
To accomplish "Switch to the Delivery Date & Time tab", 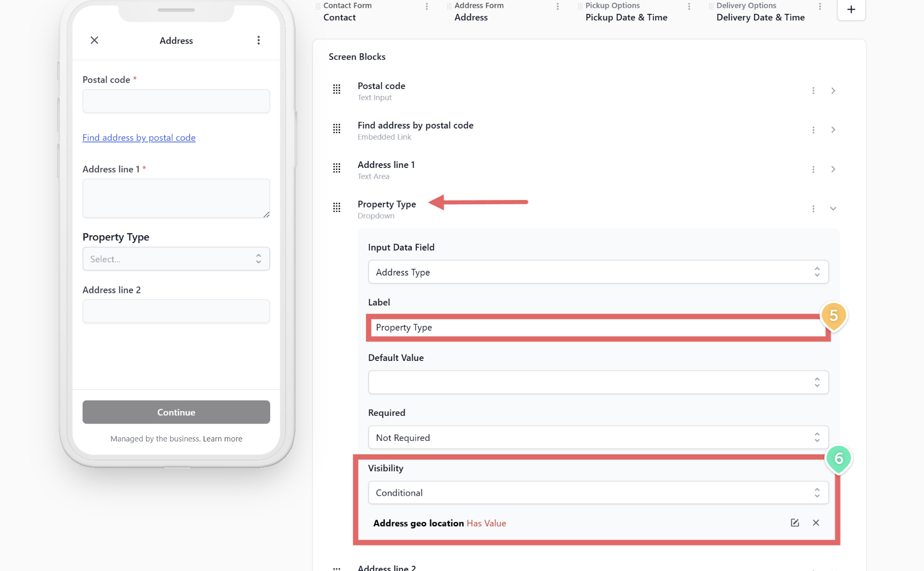I will pos(760,18).
